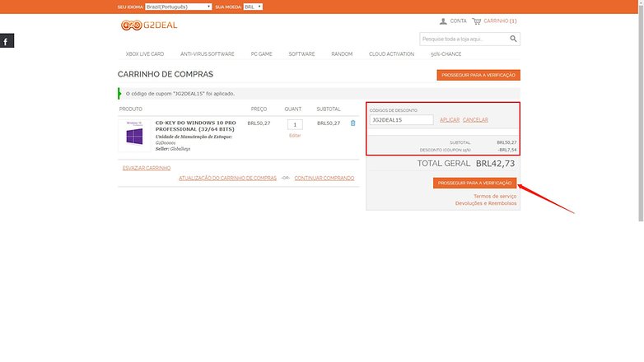644x362 pixels.
Task: Open the PC Game menu
Action: click(x=262, y=54)
